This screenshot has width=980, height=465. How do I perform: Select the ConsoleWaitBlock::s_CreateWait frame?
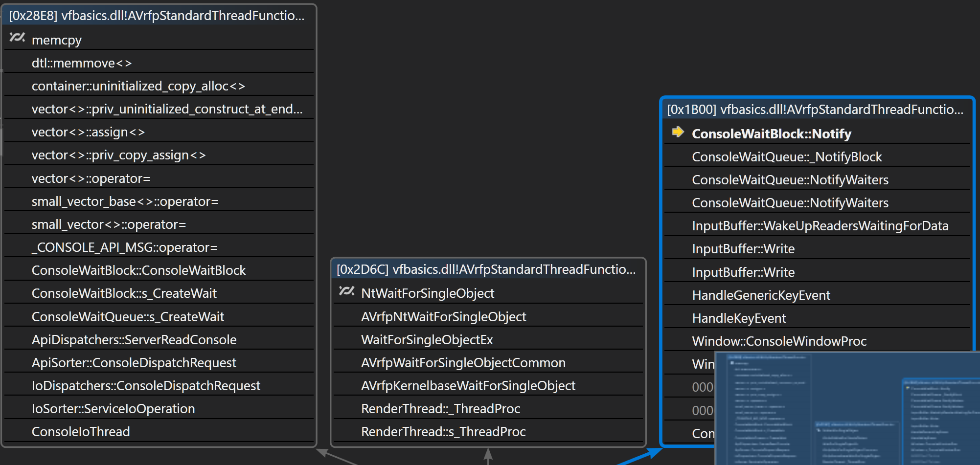coord(159,293)
